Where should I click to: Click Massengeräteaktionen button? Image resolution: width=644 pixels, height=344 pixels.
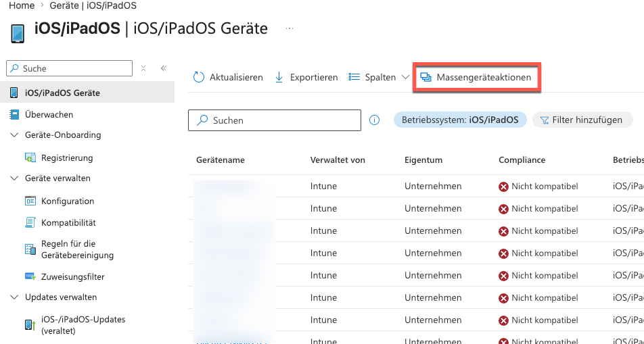click(x=476, y=77)
